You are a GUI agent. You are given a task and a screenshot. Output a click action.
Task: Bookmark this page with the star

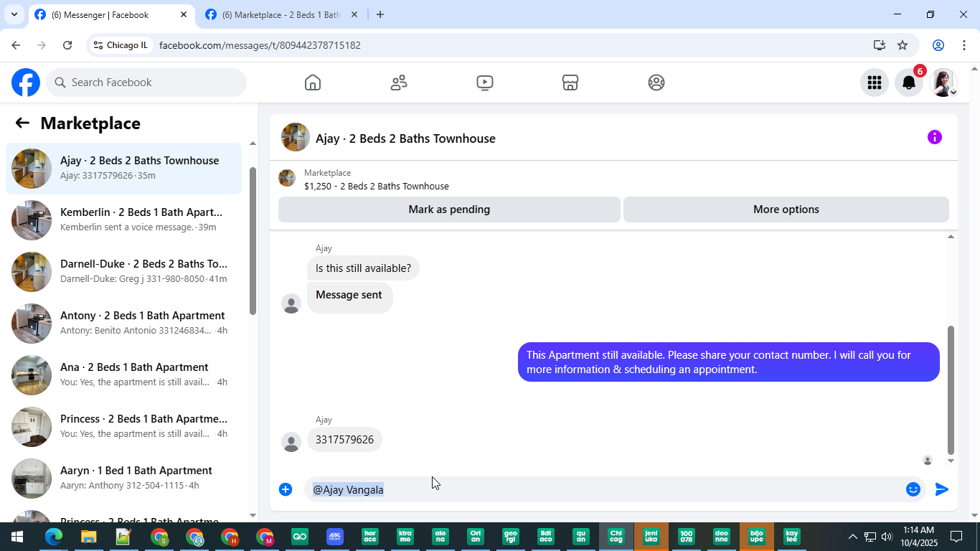click(x=903, y=45)
